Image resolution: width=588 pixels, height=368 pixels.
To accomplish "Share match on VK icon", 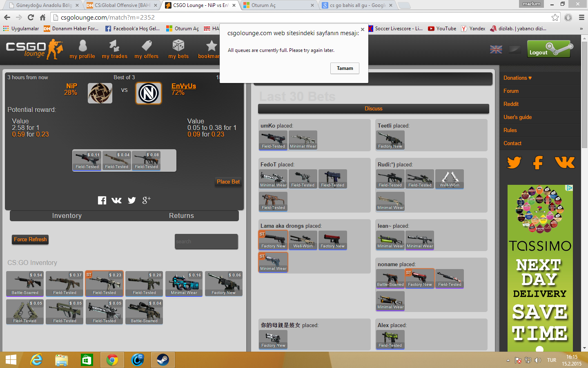I will (117, 200).
